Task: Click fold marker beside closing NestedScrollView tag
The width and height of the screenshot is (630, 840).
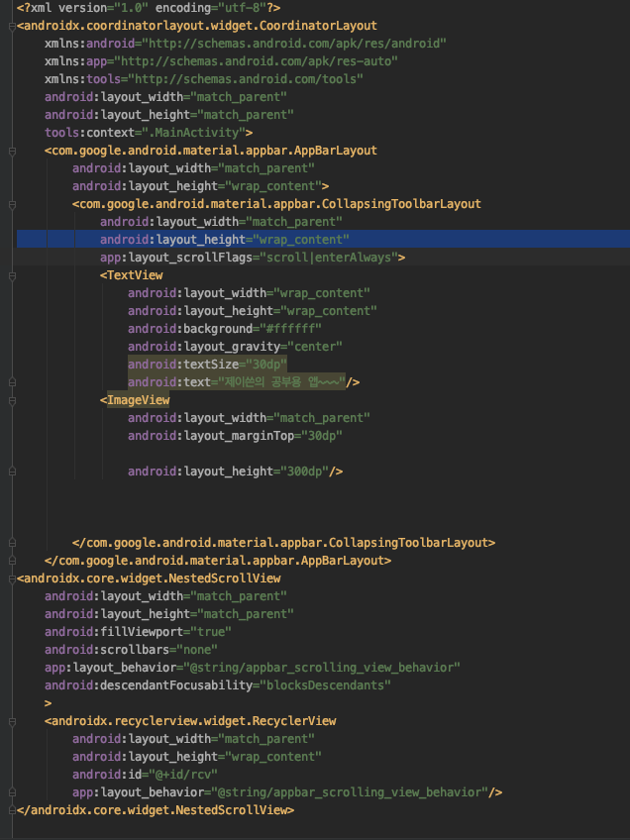Action: [x=12, y=810]
